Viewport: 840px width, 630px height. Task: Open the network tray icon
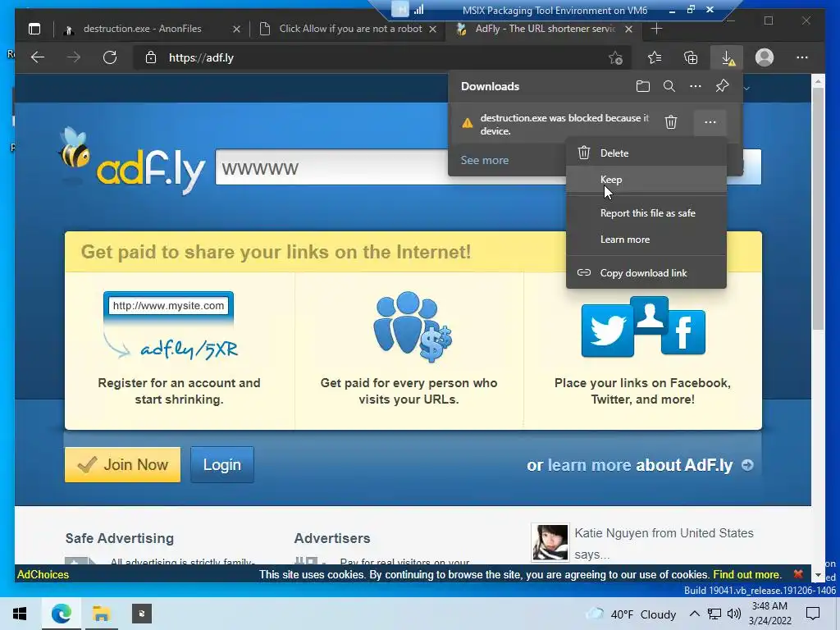coord(714,614)
